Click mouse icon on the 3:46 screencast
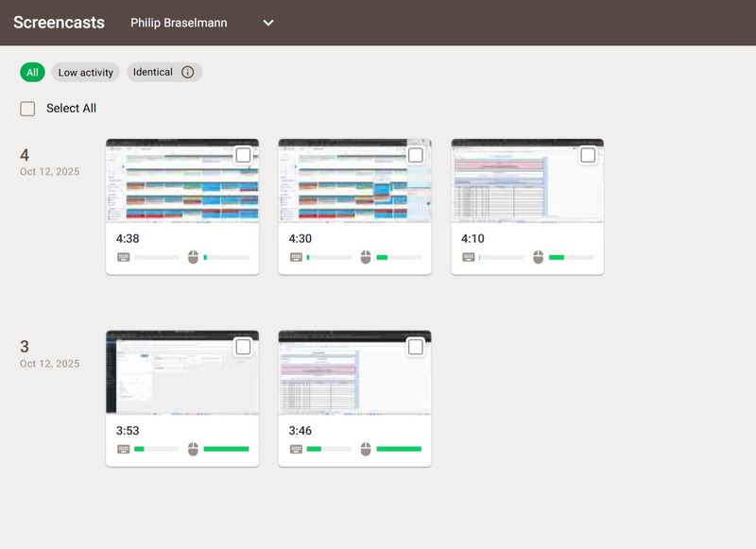The image size is (756, 549). coord(366,449)
